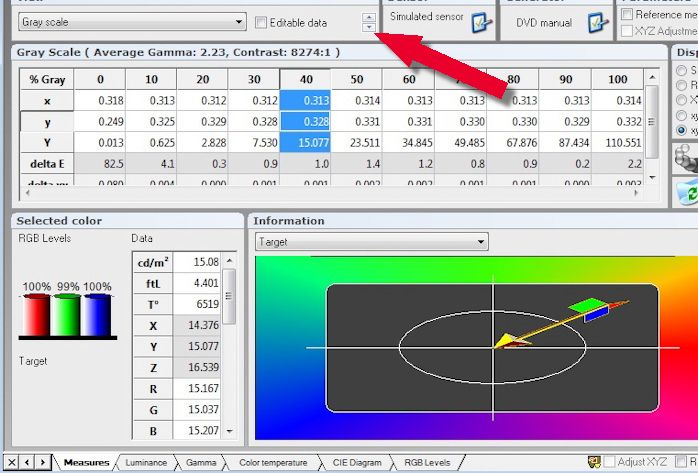Screen dimensions: 698x473
Task: Select the first Display radio button
Action: [681, 70]
